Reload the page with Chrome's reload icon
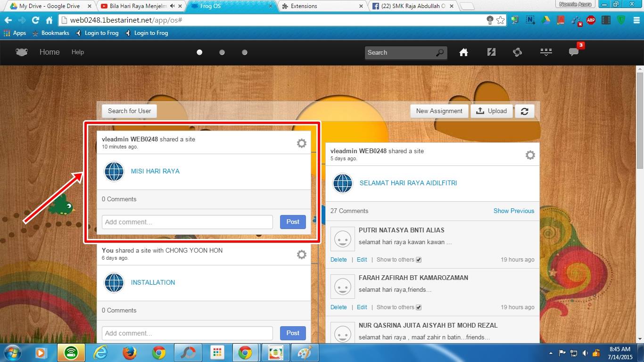644x362 pixels. tap(35, 20)
